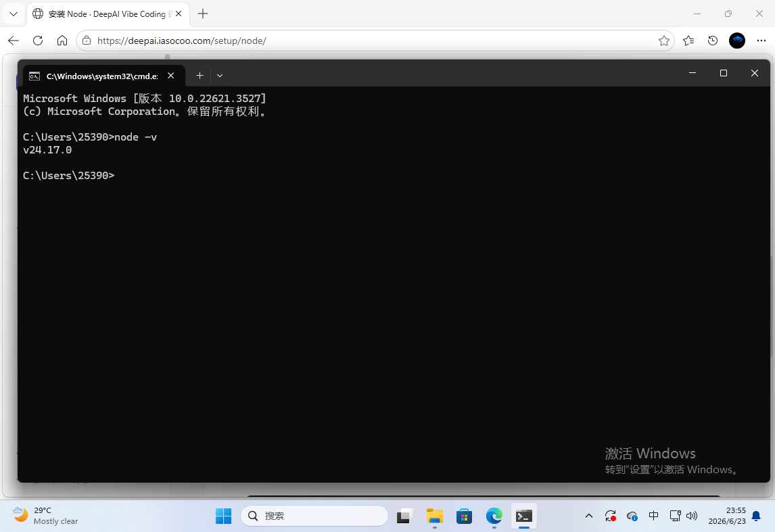Open the terminal profiles dropdown
Viewport: 775px width, 532px height.
(220, 76)
